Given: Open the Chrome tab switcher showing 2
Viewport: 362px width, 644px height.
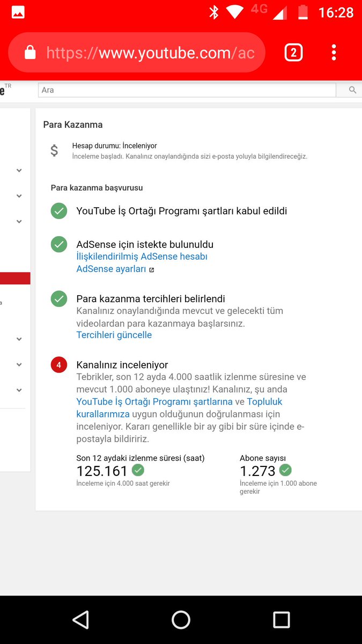Looking at the screenshot, I should click(293, 53).
